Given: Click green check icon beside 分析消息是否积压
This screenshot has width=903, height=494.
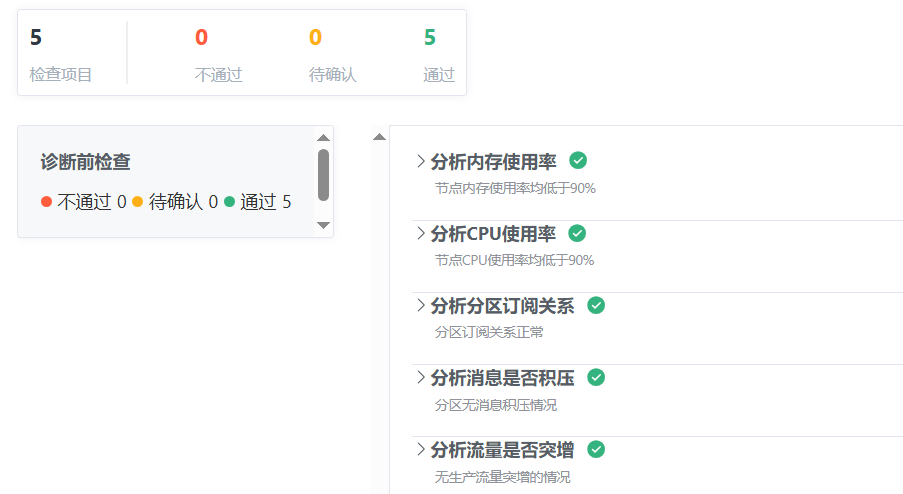Looking at the screenshot, I should click(x=596, y=377).
